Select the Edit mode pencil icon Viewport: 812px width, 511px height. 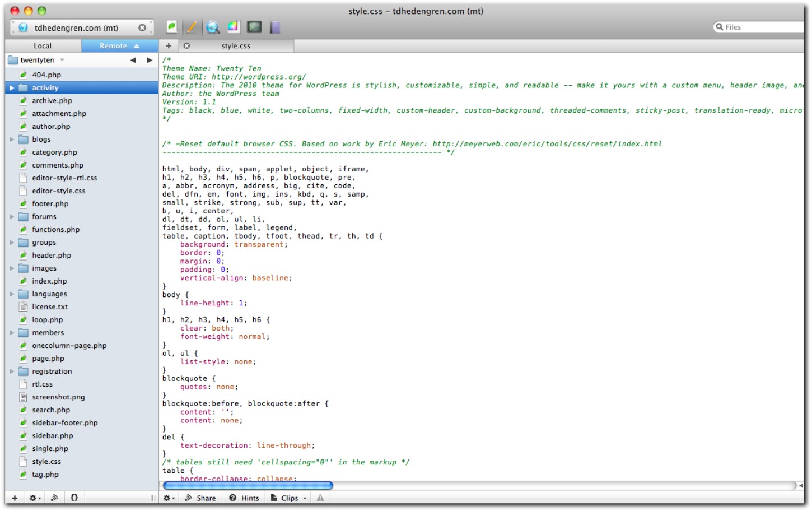(192, 27)
